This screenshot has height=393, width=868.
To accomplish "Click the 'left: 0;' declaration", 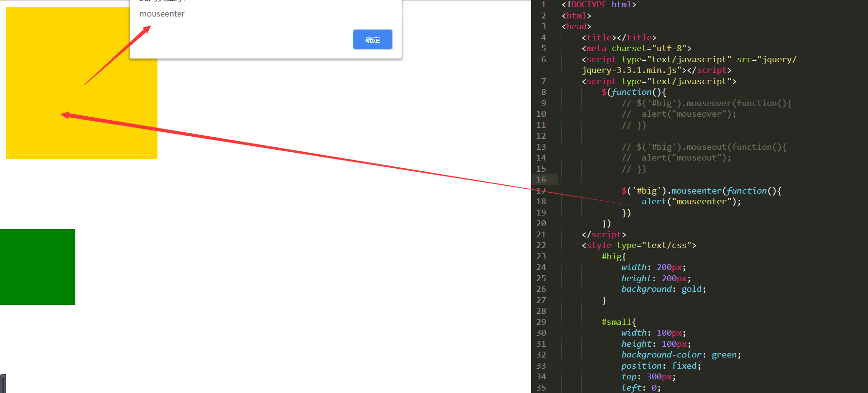I will 641,388.
